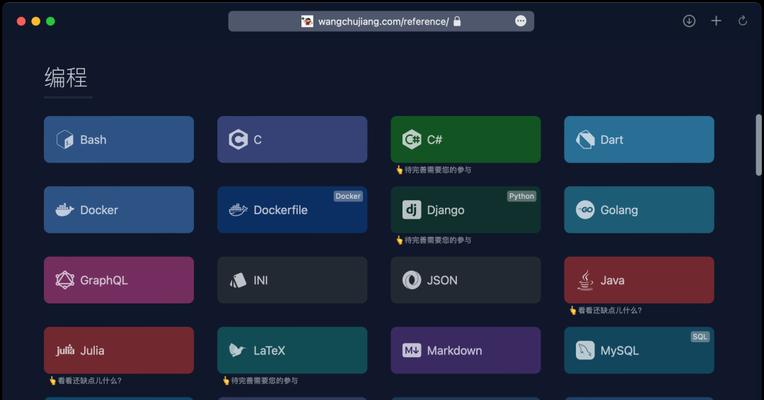
Task: Click the refresh icon at top right
Action: tap(743, 21)
